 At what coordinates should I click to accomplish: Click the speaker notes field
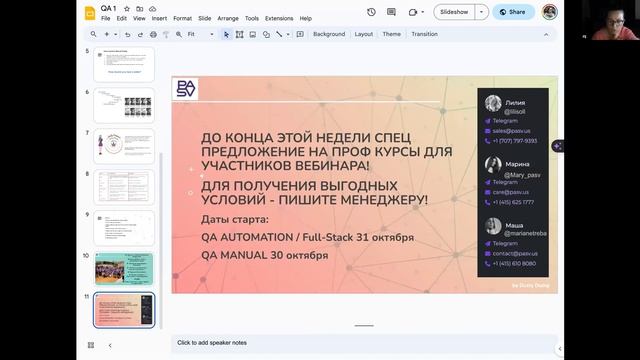(x=364, y=343)
